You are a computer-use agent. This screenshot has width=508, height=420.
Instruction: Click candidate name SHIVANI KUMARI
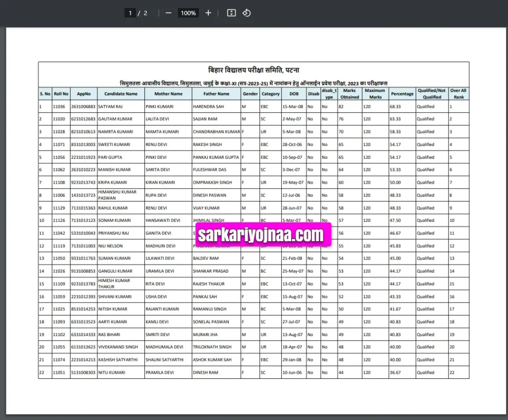[115, 296]
